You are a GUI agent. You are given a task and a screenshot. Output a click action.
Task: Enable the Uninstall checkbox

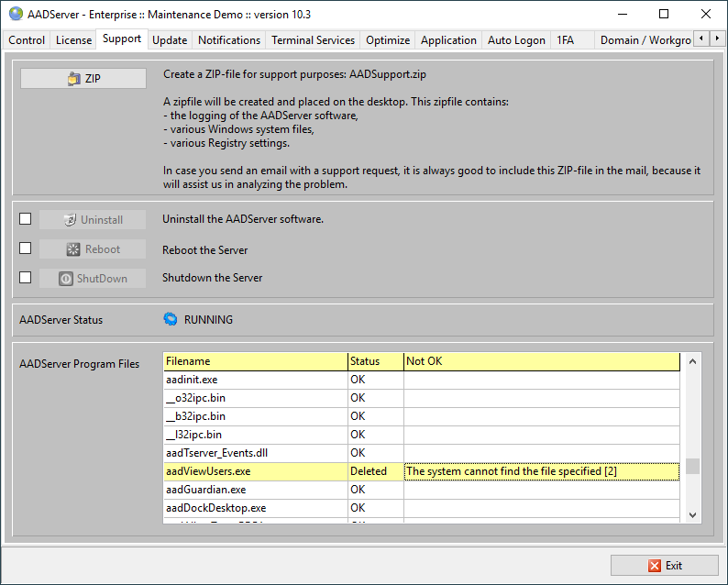click(26, 219)
